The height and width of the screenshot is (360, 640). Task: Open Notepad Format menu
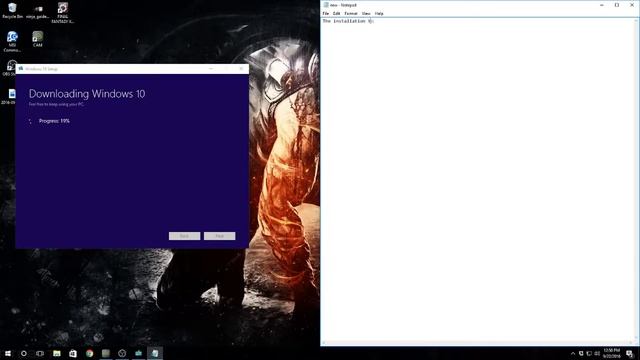coord(351,13)
